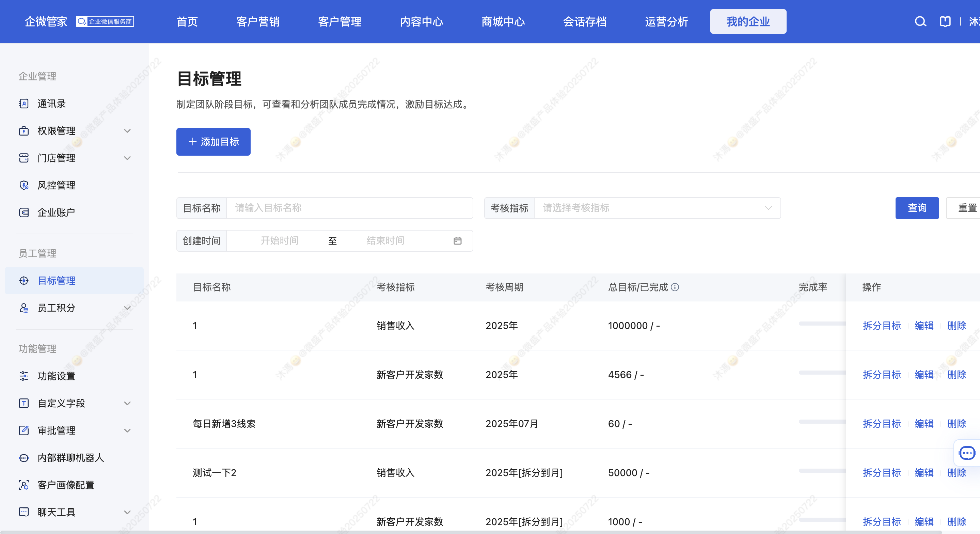Click 拆分目标 for the 1000000 row
The height and width of the screenshot is (534, 980).
pos(882,326)
